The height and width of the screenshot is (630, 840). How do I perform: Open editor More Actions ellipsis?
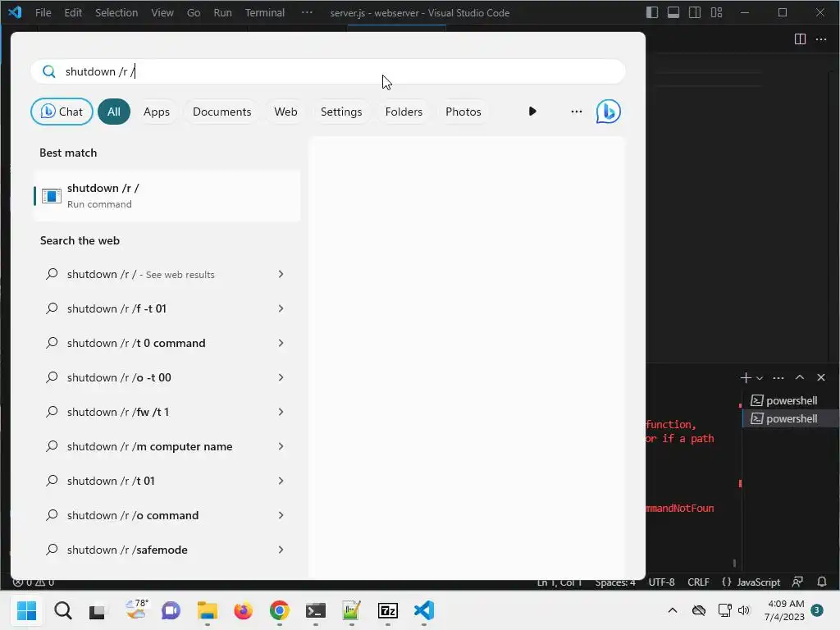[x=820, y=39]
